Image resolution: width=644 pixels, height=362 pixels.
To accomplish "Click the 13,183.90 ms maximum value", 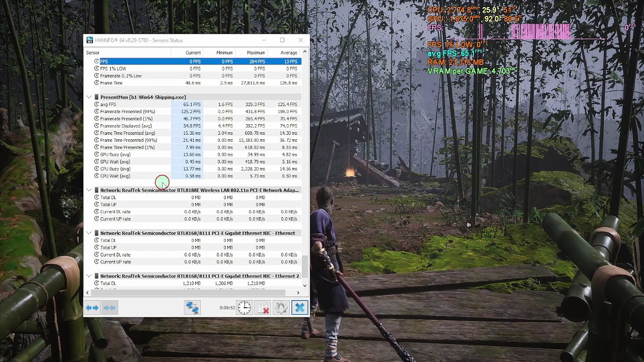I will pos(252,140).
